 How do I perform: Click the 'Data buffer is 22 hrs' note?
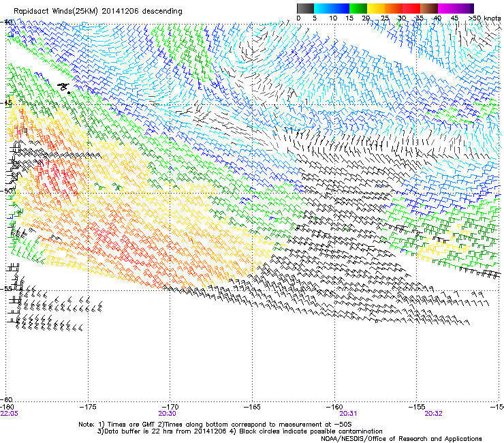pos(240,431)
